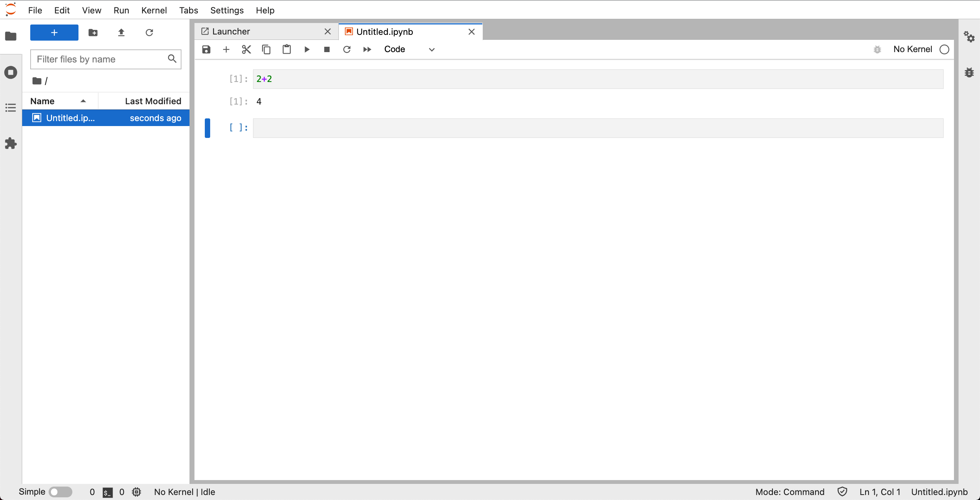This screenshot has height=500, width=980.
Task: Click the blue New Launcher button
Action: pos(54,33)
